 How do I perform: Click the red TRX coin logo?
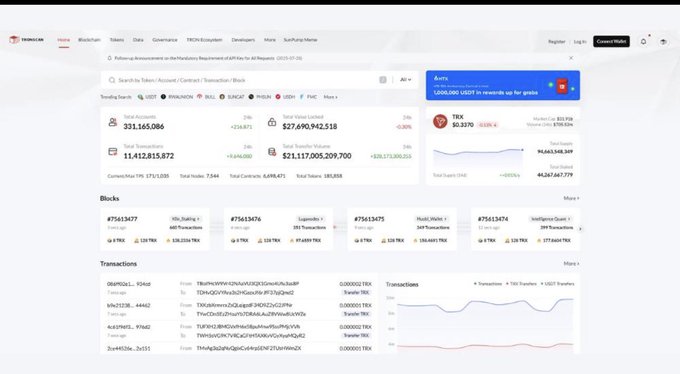click(440, 121)
